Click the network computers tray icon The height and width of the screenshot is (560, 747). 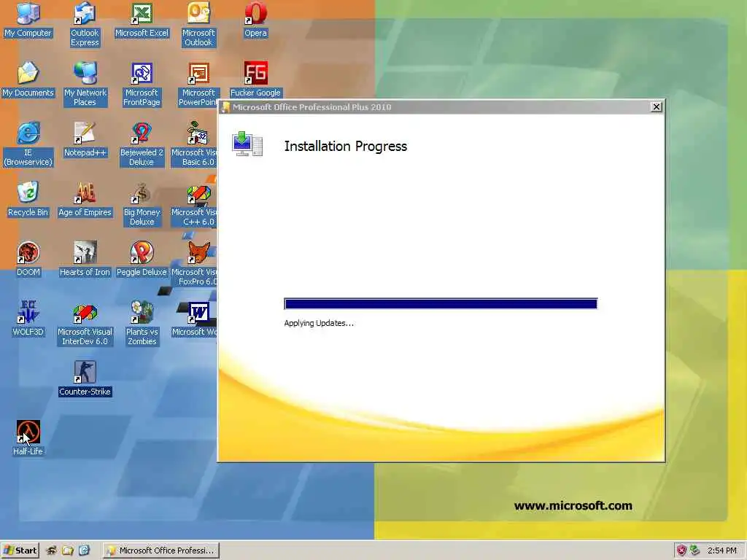(694, 551)
